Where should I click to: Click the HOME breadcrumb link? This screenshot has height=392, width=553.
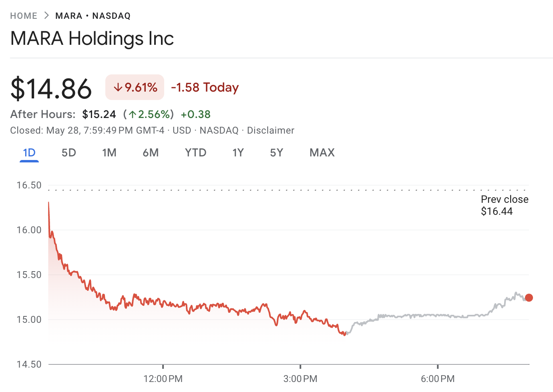click(24, 16)
